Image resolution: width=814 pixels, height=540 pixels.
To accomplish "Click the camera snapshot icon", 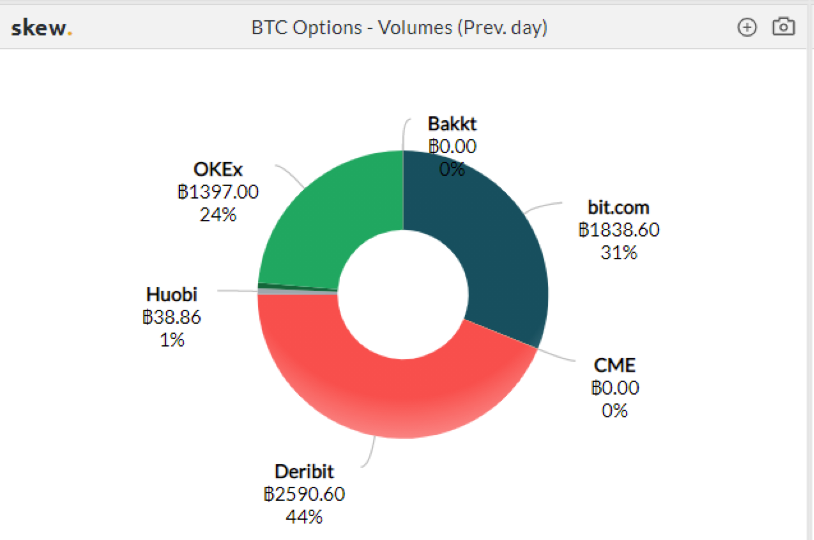I will coord(783,27).
